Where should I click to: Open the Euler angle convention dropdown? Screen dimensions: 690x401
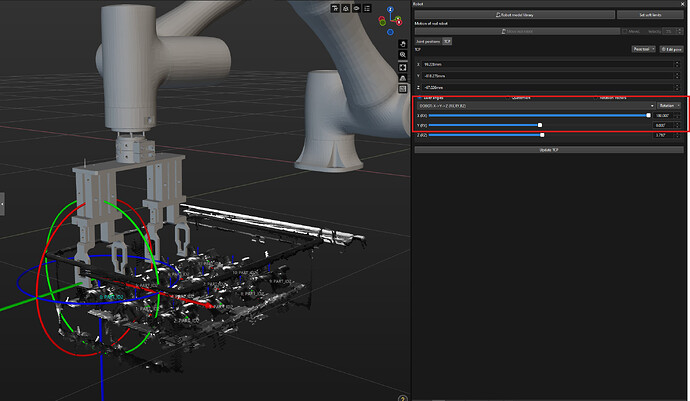click(535, 105)
